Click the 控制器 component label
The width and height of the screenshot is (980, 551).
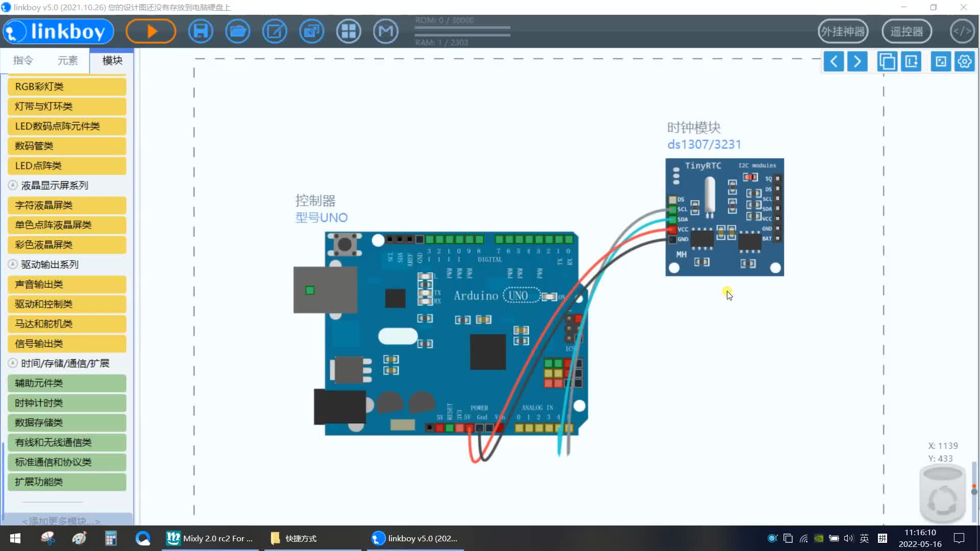point(315,201)
